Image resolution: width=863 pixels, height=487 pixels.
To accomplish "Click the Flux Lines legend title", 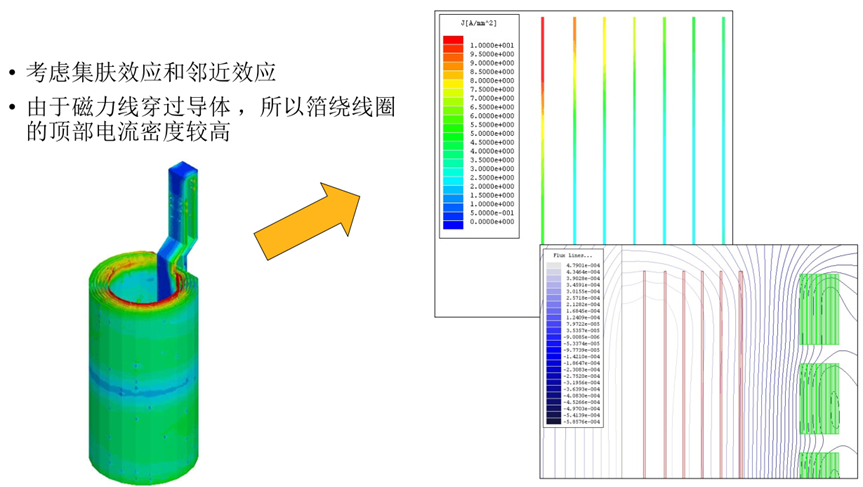I will pyautogui.click(x=572, y=256).
